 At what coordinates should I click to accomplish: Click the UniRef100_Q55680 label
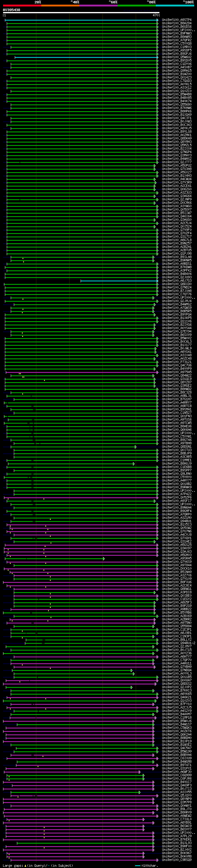[x=177, y=104]
